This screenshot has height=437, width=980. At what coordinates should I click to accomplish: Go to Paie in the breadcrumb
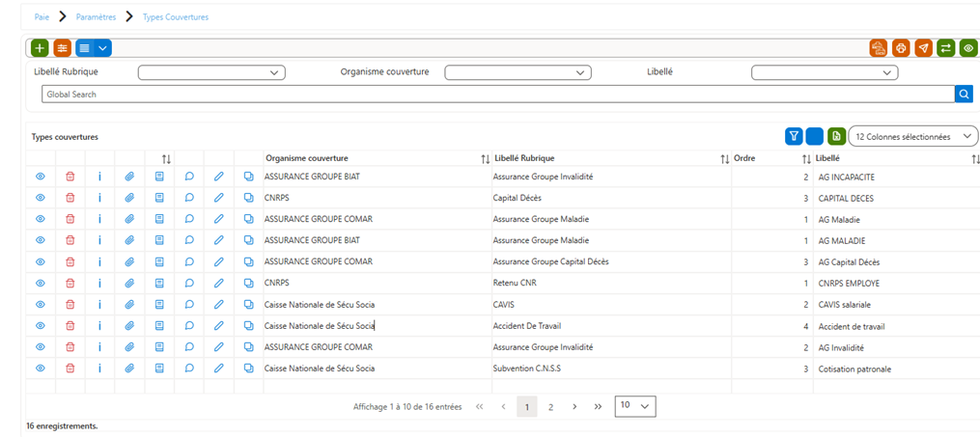pos(42,16)
